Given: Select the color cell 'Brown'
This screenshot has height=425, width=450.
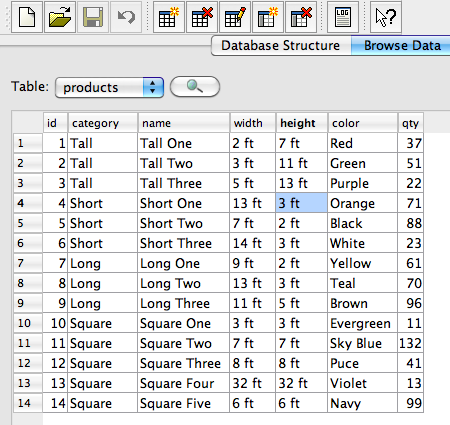Looking at the screenshot, I should pos(363,303).
